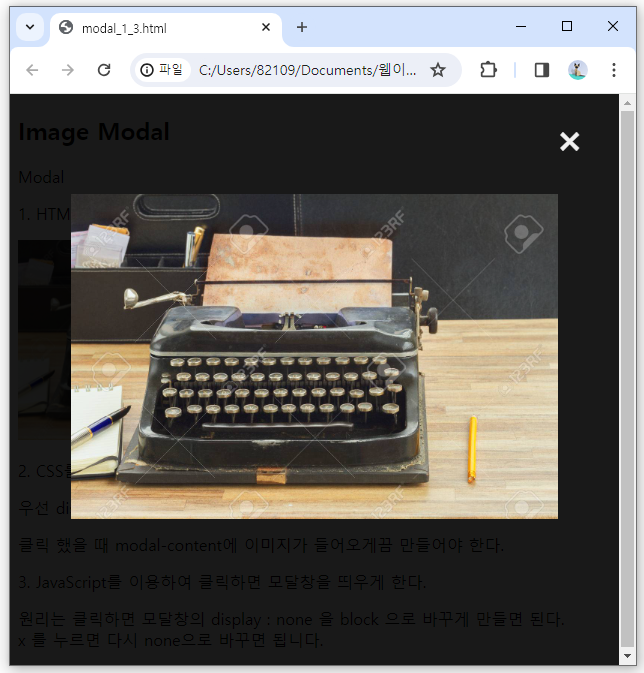Click the dimmed Image Modal heading
The height and width of the screenshot is (673, 644).
[94, 132]
